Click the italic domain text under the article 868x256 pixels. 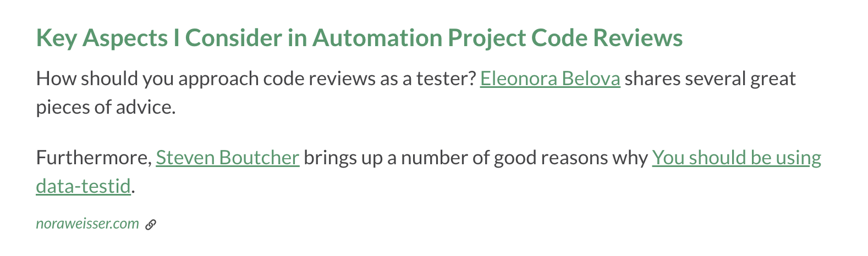[x=87, y=224]
